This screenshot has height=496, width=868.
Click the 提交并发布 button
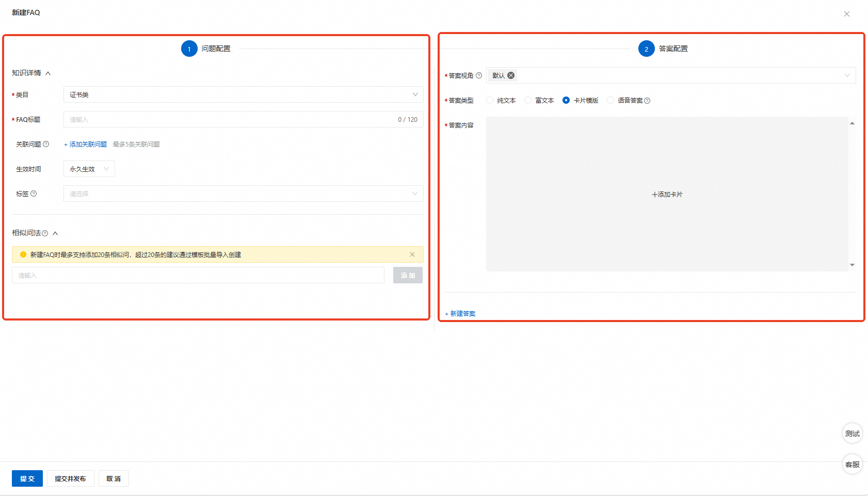pyautogui.click(x=71, y=478)
